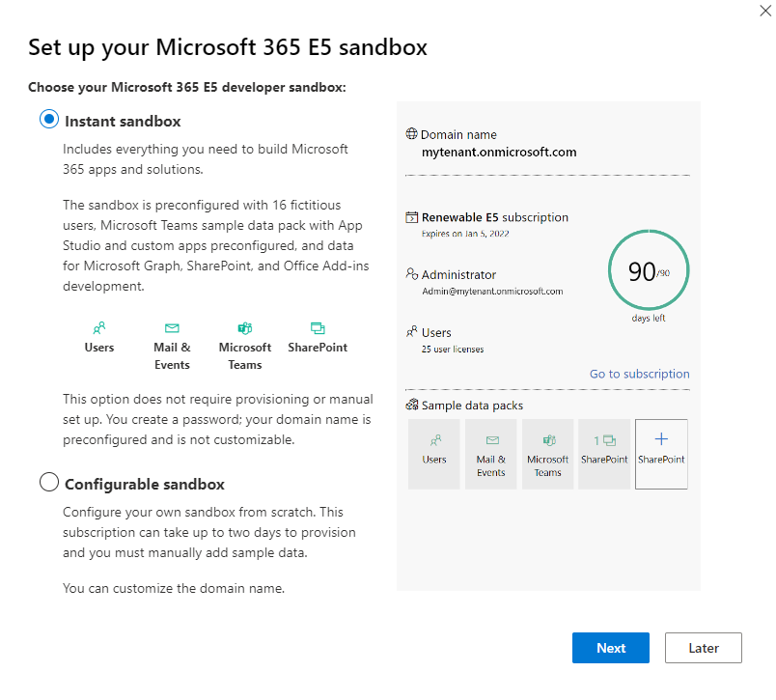Screen dimensions: 776x700
Task: Select the Instant sandbox radio button
Action: [49, 120]
